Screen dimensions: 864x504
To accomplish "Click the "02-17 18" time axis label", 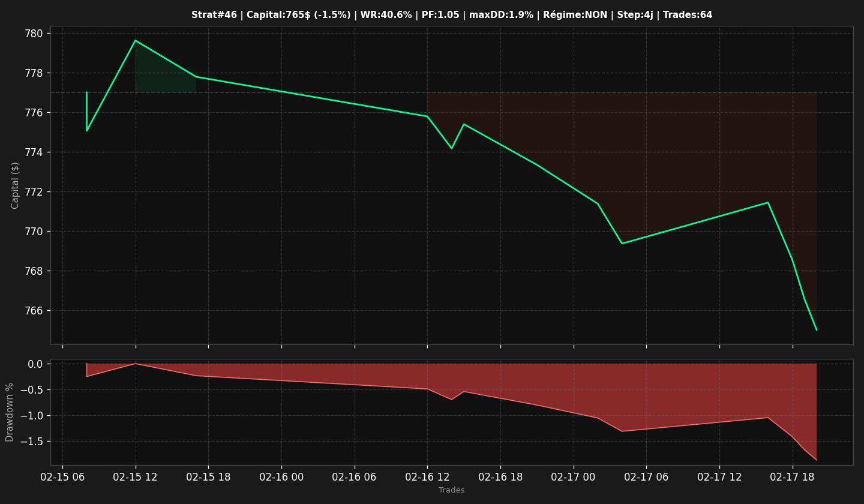I will point(793,477).
